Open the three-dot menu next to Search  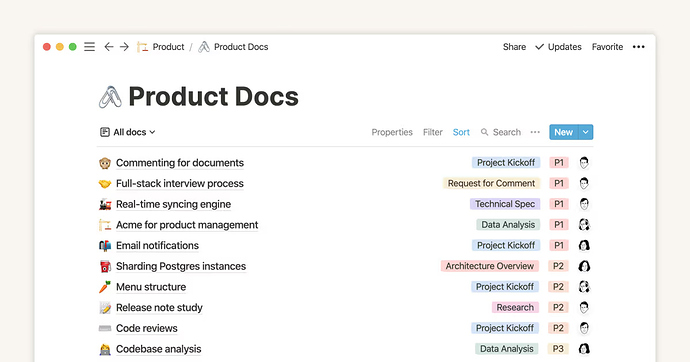[535, 132]
